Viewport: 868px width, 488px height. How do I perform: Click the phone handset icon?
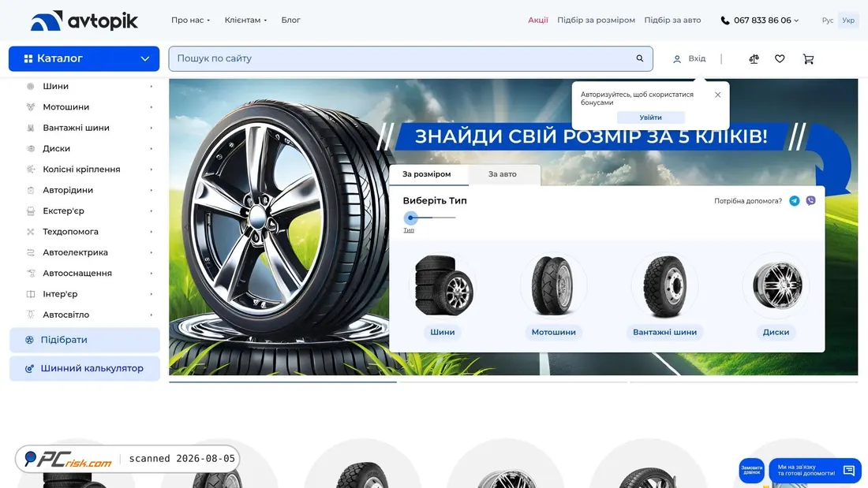point(724,20)
